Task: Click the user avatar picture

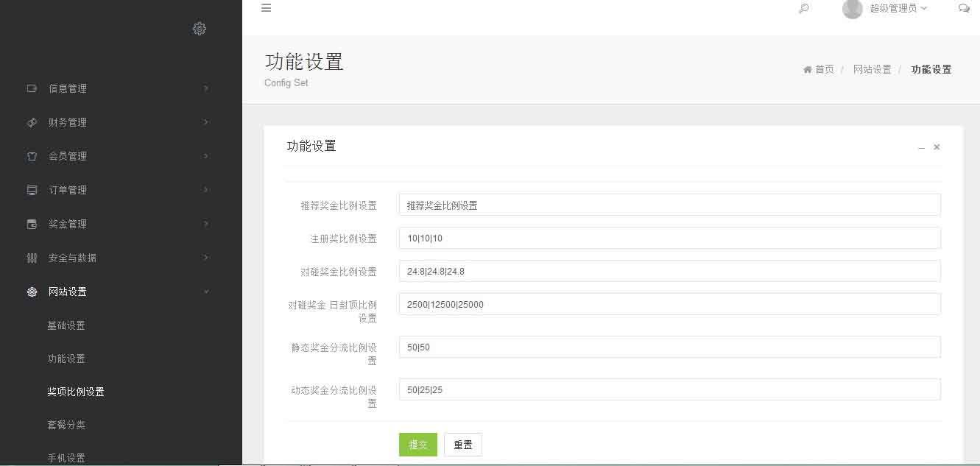Action: click(x=852, y=9)
